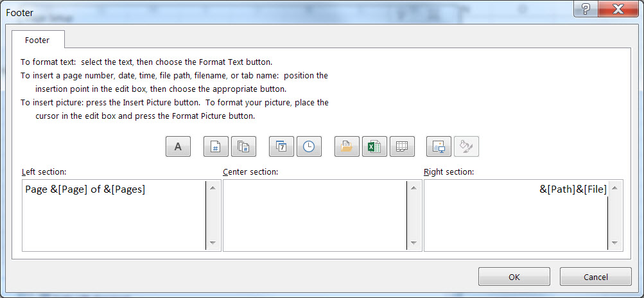The height and width of the screenshot is (298, 644).
Task: Insert sheet tab name icon
Action: (402, 146)
